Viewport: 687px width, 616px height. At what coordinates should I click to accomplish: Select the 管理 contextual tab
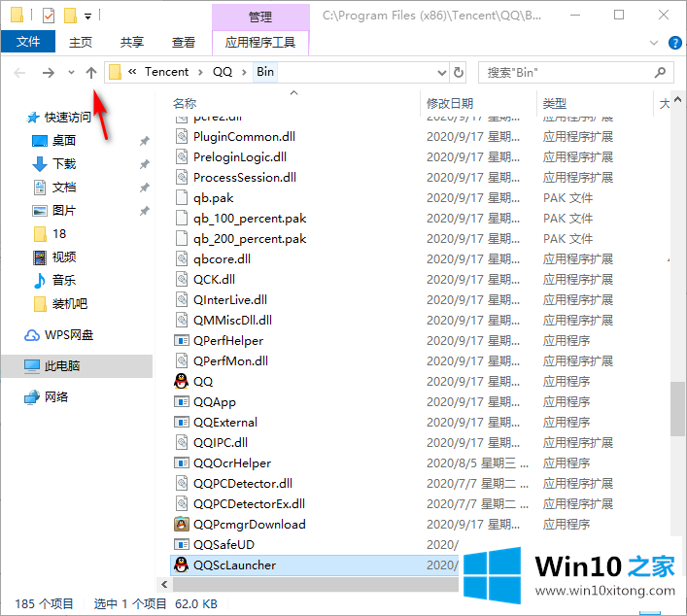(260, 17)
